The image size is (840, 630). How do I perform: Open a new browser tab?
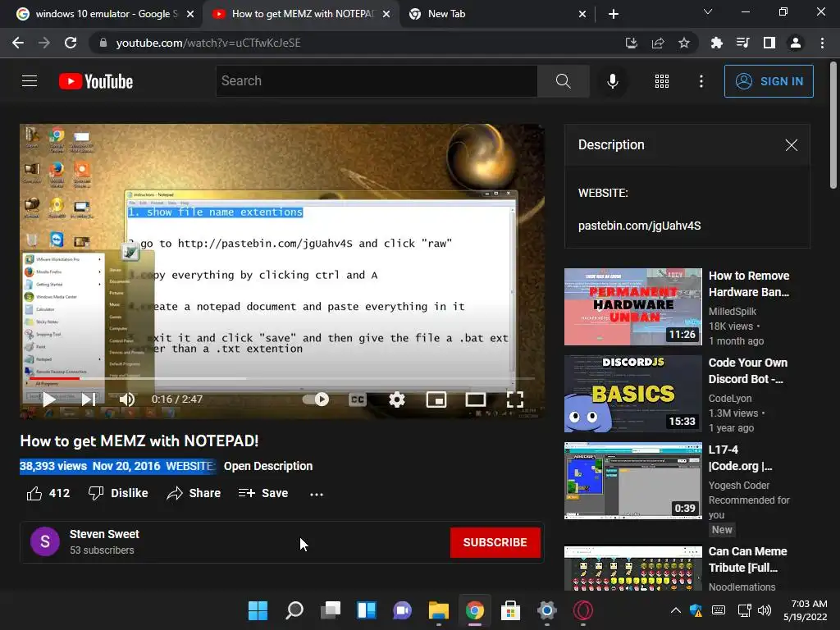tap(614, 14)
